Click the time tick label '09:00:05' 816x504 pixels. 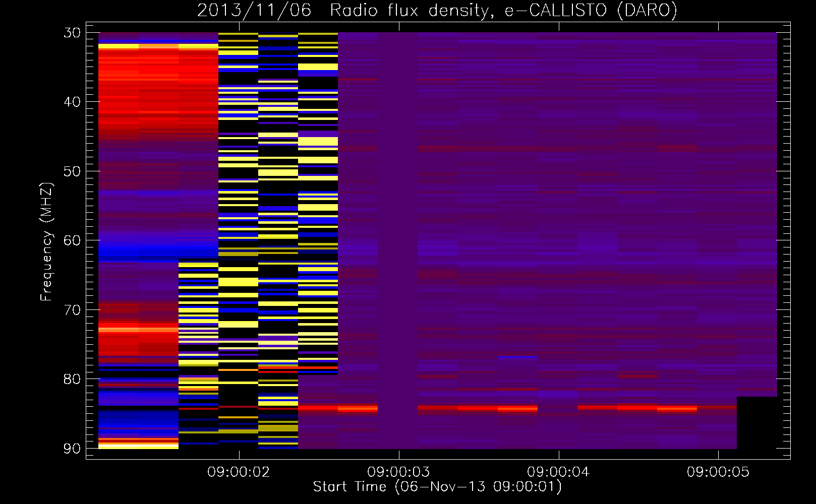pos(718,472)
